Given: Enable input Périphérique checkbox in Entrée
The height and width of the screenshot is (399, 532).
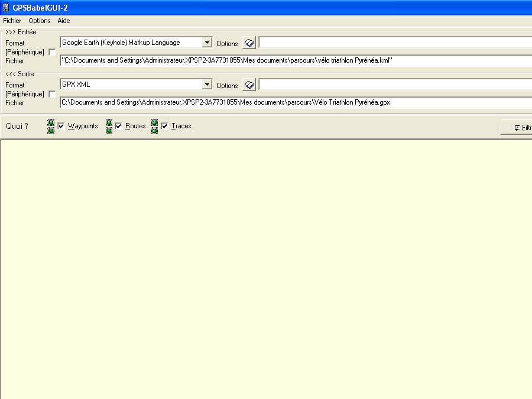Looking at the screenshot, I should pos(52,52).
